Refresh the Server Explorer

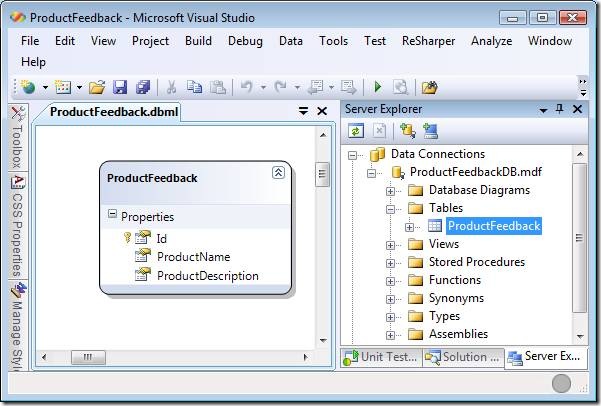pyautogui.click(x=356, y=131)
